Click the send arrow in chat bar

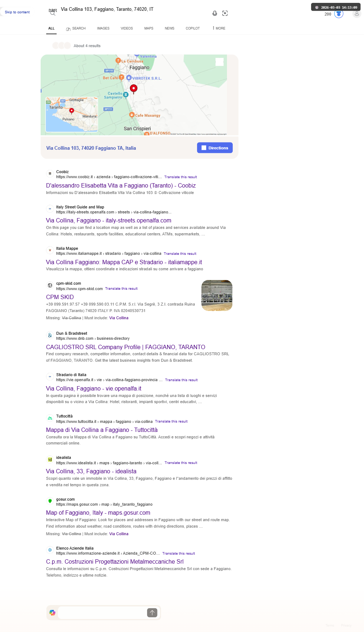152,613
